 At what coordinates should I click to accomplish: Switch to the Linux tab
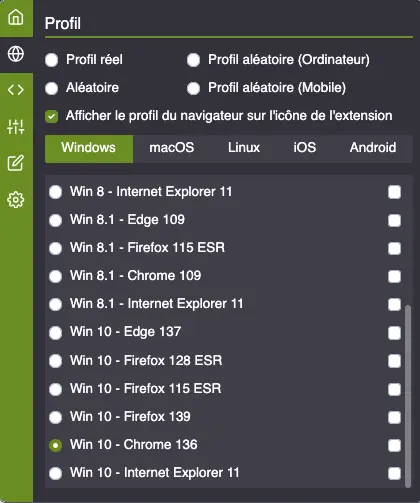click(x=244, y=148)
